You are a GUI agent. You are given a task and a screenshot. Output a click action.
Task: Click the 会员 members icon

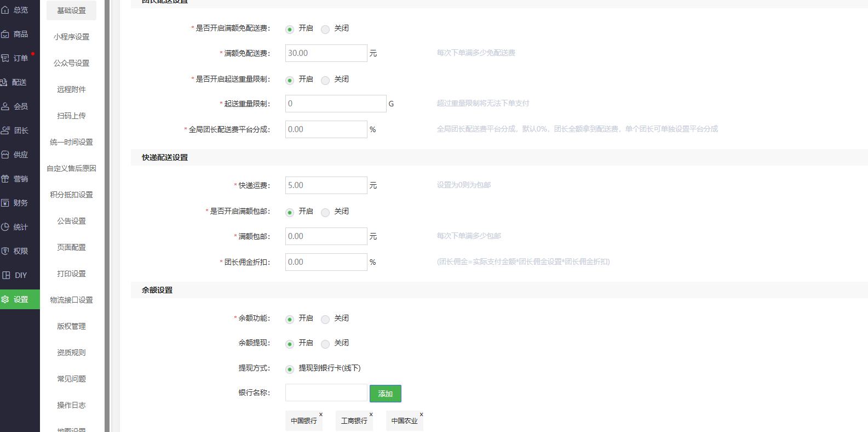click(x=5, y=106)
